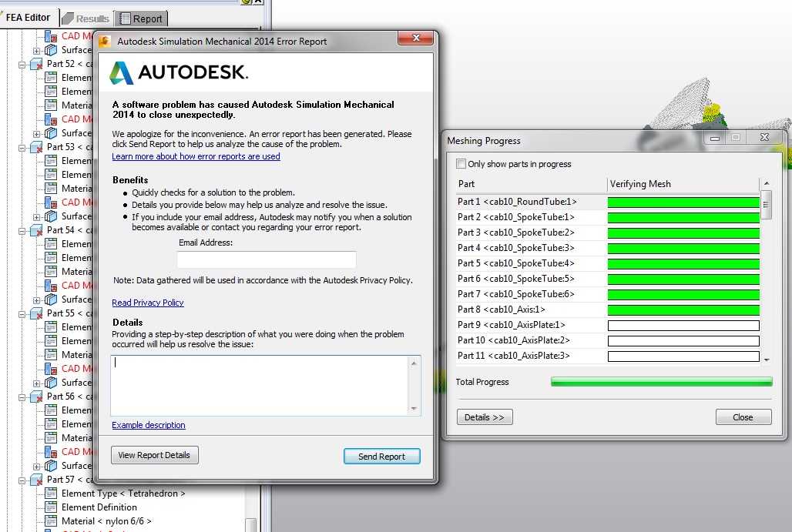The height and width of the screenshot is (532, 792).
Task: Click the Surfaces icon under Part 56
Action: pyautogui.click(x=51, y=465)
